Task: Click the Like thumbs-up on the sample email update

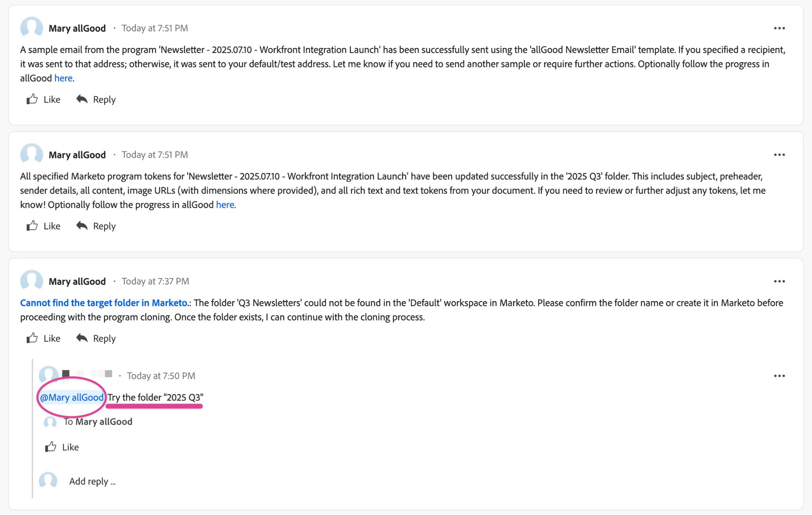Action: [32, 99]
